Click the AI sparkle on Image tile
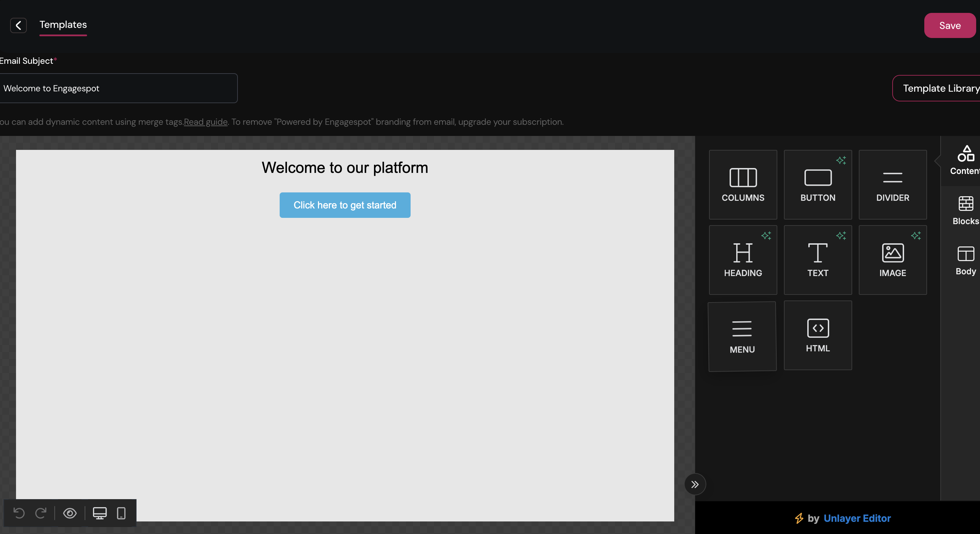The image size is (980, 534). (x=916, y=236)
